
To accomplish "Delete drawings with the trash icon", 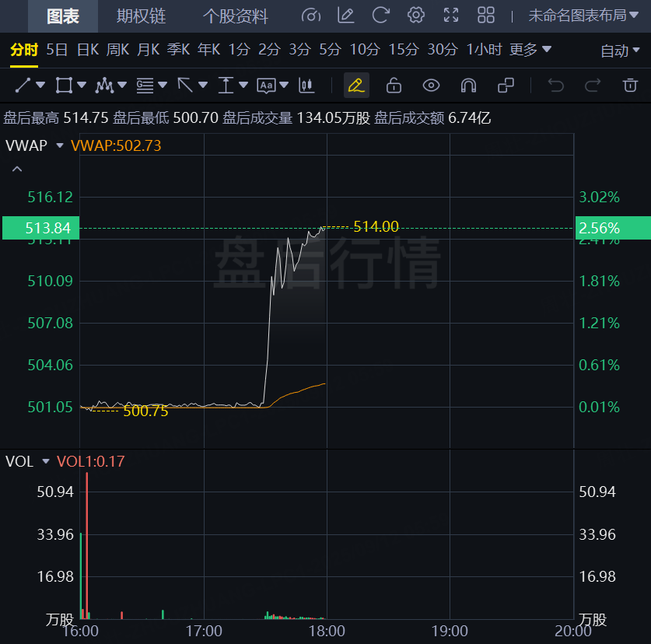I will [x=630, y=85].
